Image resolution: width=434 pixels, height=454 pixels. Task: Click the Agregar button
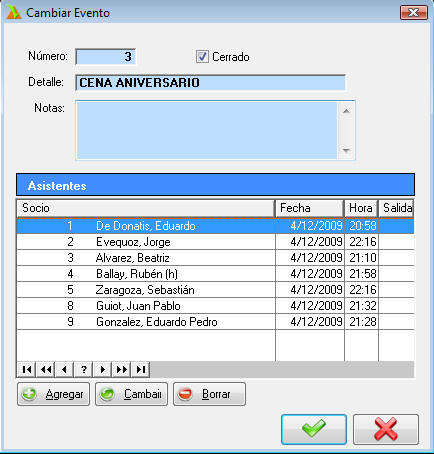click(x=53, y=394)
